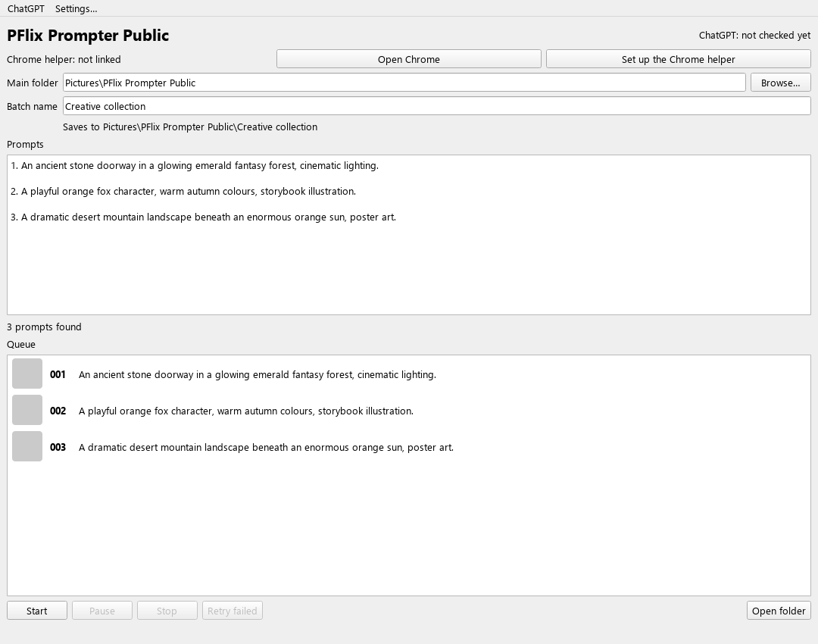Image resolution: width=818 pixels, height=644 pixels.
Task: Click the Retry failed button
Action: coord(233,611)
